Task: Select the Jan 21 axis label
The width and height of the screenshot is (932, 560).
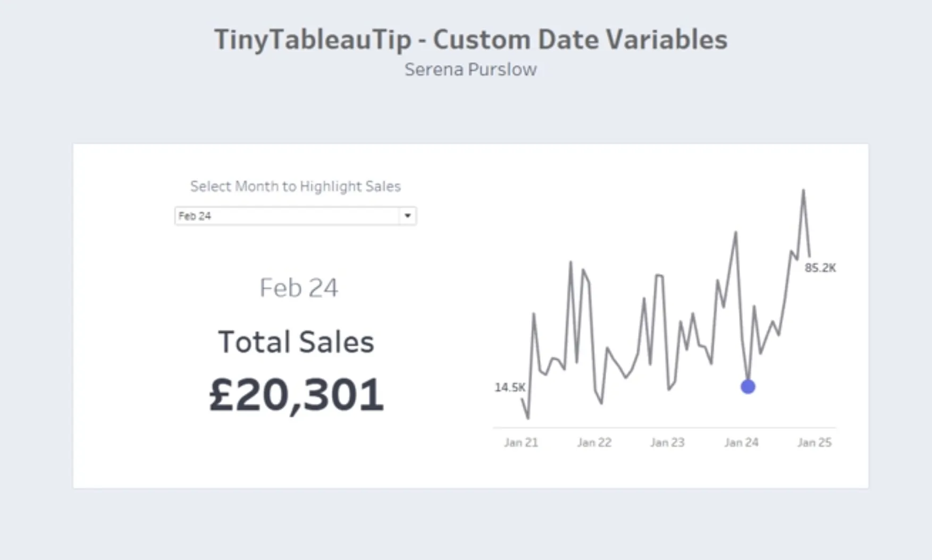Action: (x=521, y=442)
